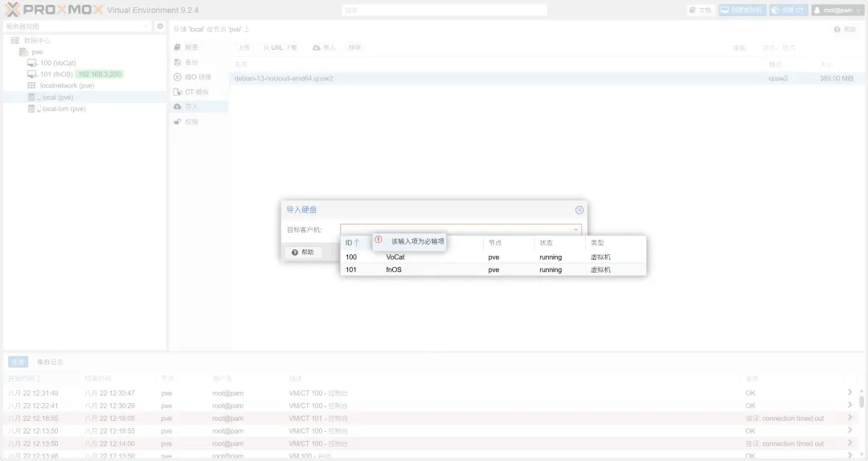Select local (pve) storage in the tree
The height and width of the screenshot is (461, 868).
click(x=58, y=97)
